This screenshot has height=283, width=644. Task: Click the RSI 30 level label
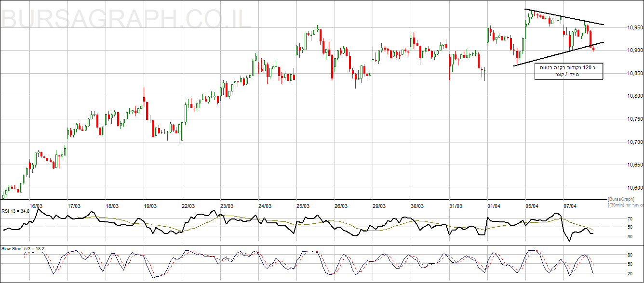[x=629, y=236]
